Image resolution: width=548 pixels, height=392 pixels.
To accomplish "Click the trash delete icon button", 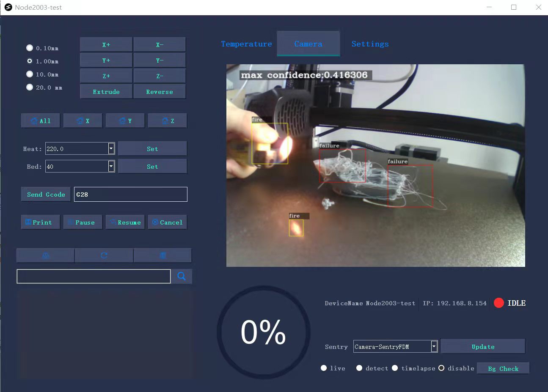I will [163, 255].
